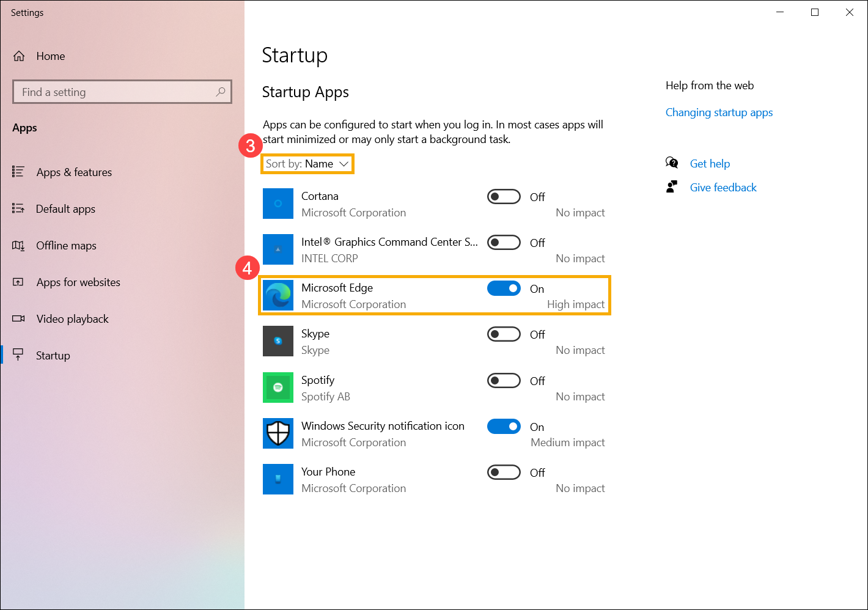Viewport: 868px width, 610px height.
Task: Turn off Windows Security notification icon toggle
Action: [504, 427]
